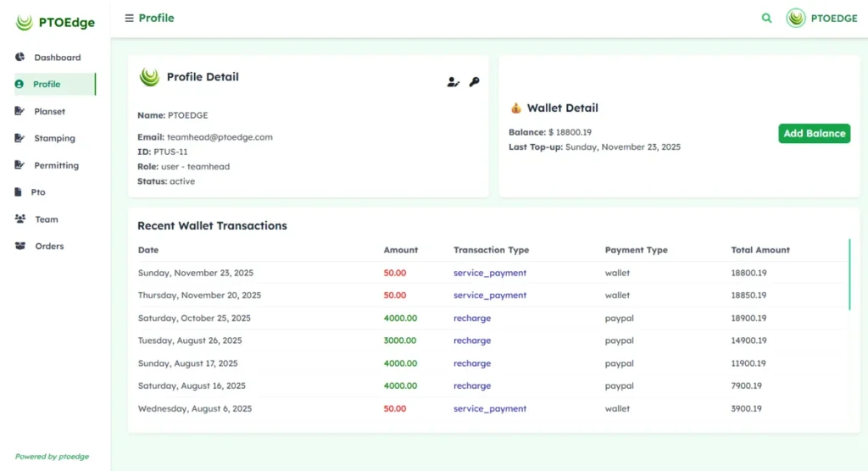Viewport: 868px width, 471px height.
Task: Click the Dashboard pie chart icon
Action: [x=20, y=57]
